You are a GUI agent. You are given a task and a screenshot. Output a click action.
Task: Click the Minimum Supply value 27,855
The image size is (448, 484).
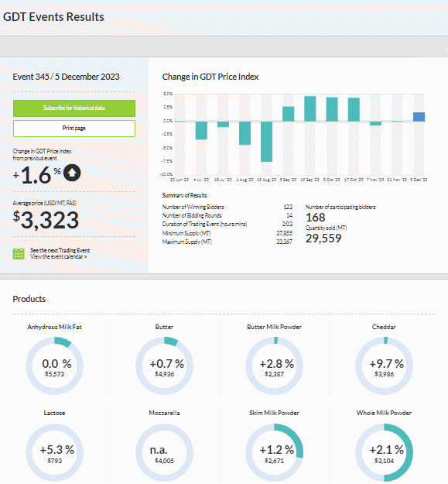click(284, 233)
